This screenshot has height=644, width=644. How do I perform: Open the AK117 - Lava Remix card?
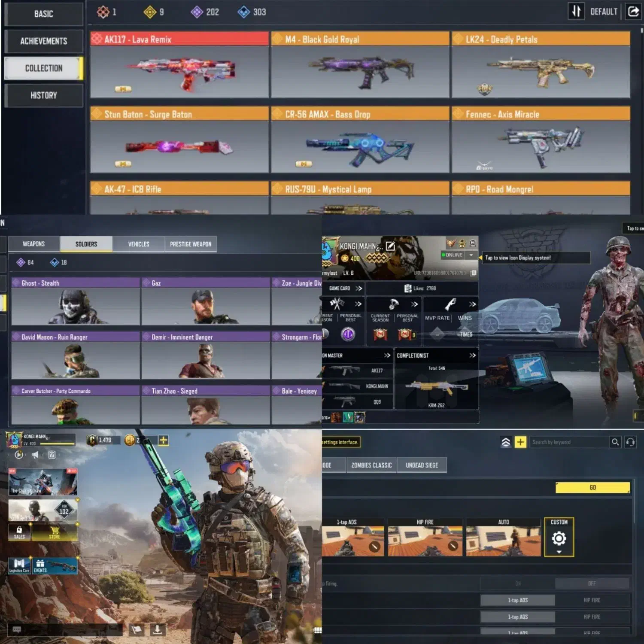tap(179, 64)
